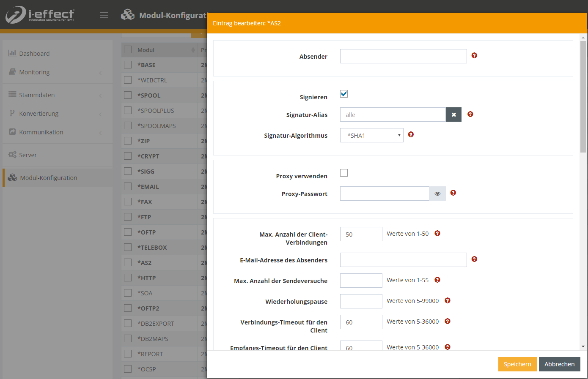Viewport: 588px width, 379px height.
Task: Click the help icon next to Absender
Action: (474, 55)
